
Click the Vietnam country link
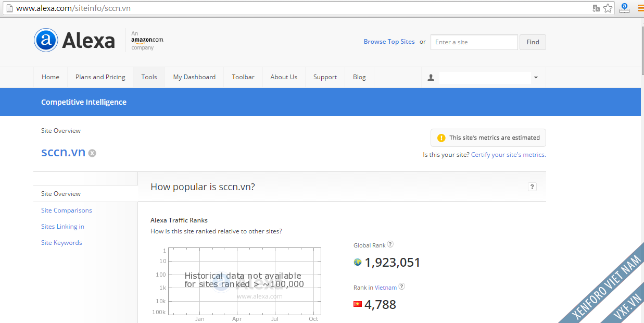pyautogui.click(x=386, y=288)
